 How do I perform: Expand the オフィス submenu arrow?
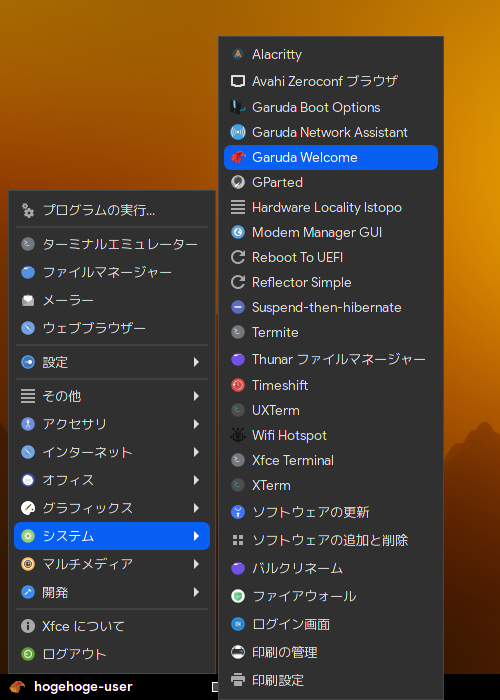coord(196,480)
